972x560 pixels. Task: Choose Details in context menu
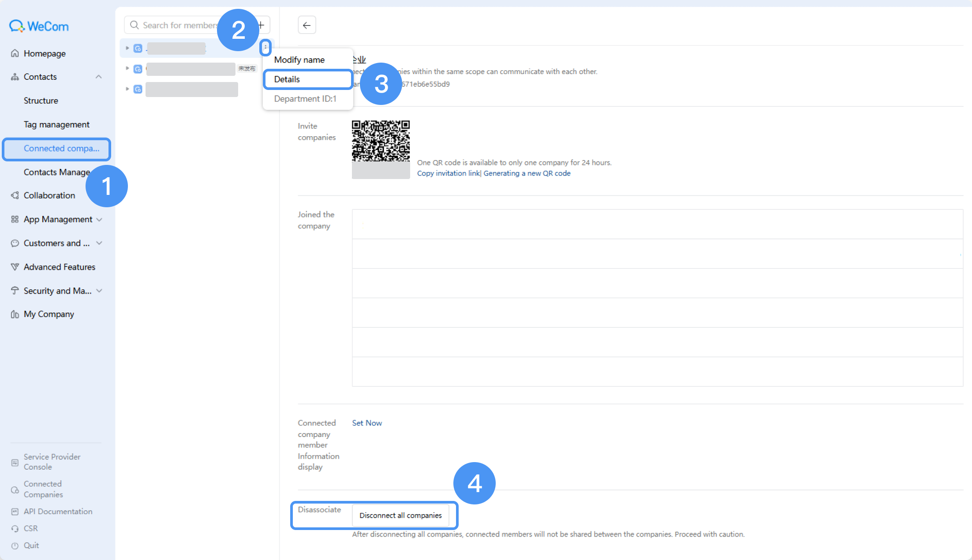(x=308, y=79)
